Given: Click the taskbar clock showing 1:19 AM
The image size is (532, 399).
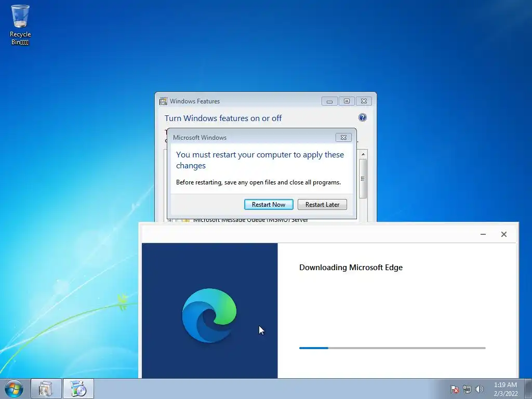Looking at the screenshot, I should point(506,389).
